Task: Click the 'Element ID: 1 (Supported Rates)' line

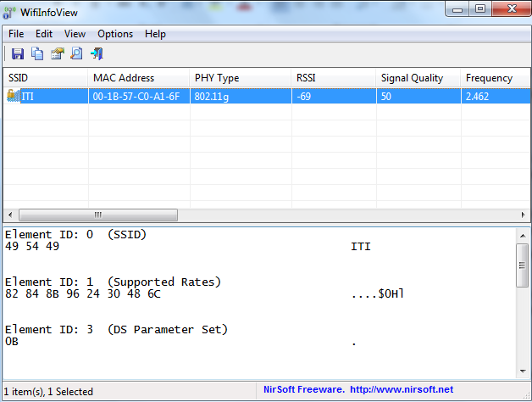Action: click(113, 282)
